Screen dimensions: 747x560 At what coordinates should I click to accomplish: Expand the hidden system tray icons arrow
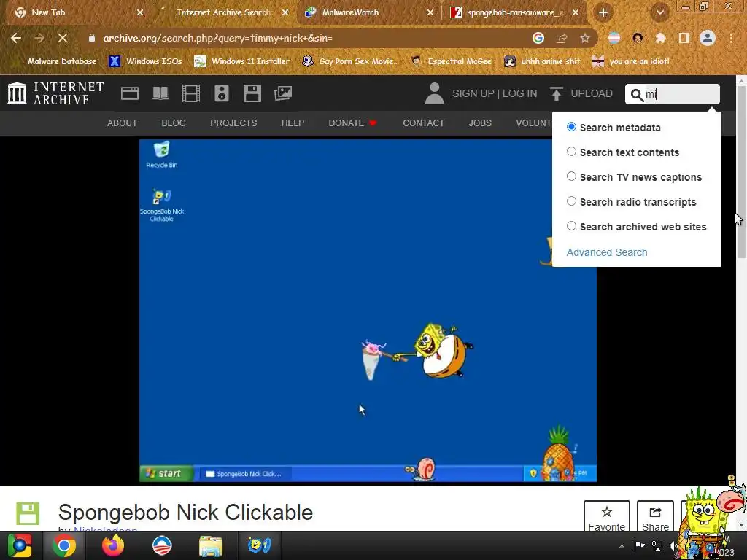tap(622, 546)
